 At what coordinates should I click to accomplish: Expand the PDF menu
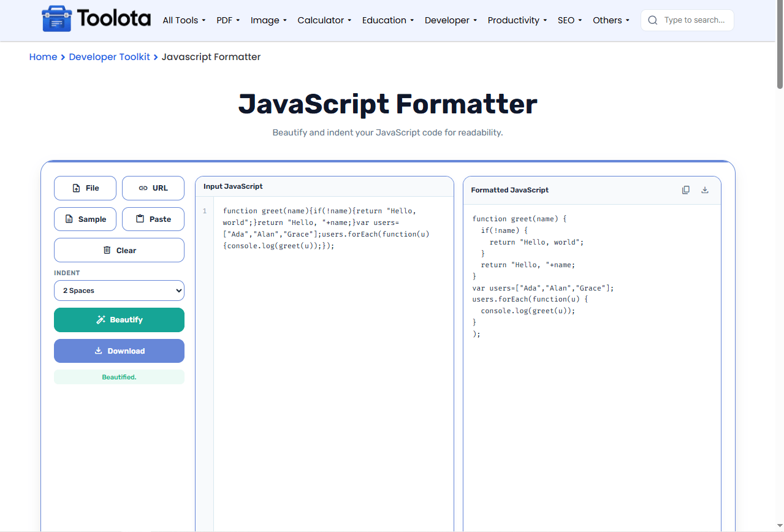pos(228,20)
